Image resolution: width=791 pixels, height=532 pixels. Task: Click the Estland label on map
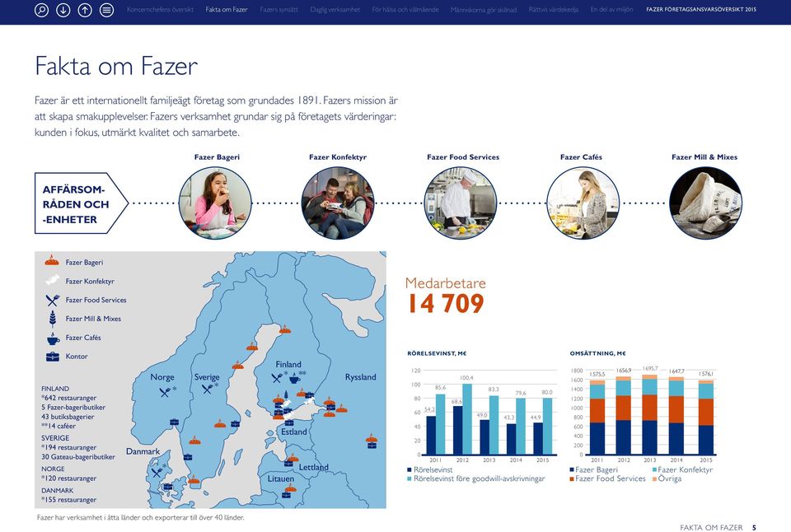pos(293,432)
